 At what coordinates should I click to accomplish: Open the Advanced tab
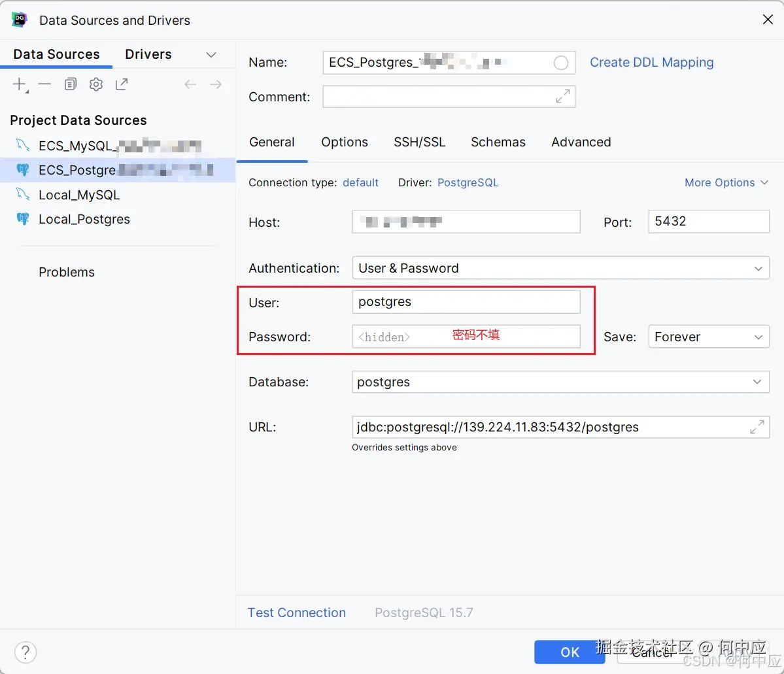click(x=581, y=142)
